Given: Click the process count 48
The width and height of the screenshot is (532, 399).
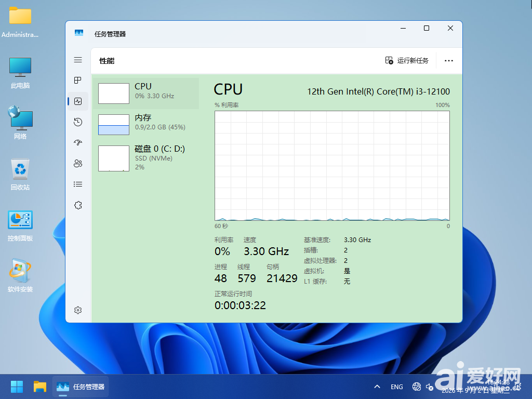Looking at the screenshot, I should pyautogui.click(x=220, y=278).
